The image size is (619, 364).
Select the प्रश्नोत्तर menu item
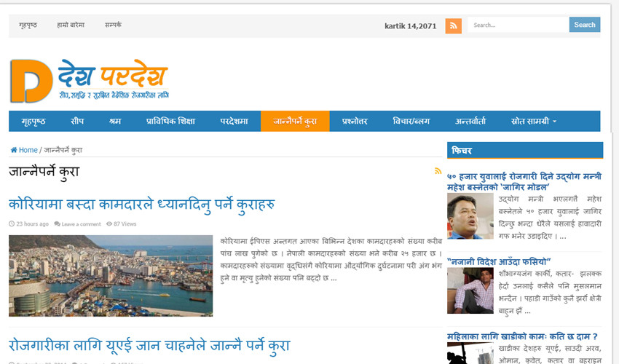tap(355, 121)
